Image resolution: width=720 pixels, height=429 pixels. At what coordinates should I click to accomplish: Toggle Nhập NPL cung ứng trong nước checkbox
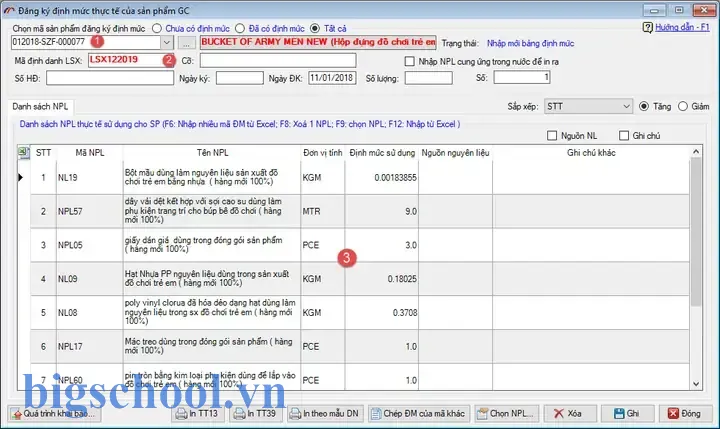click(410, 61)
